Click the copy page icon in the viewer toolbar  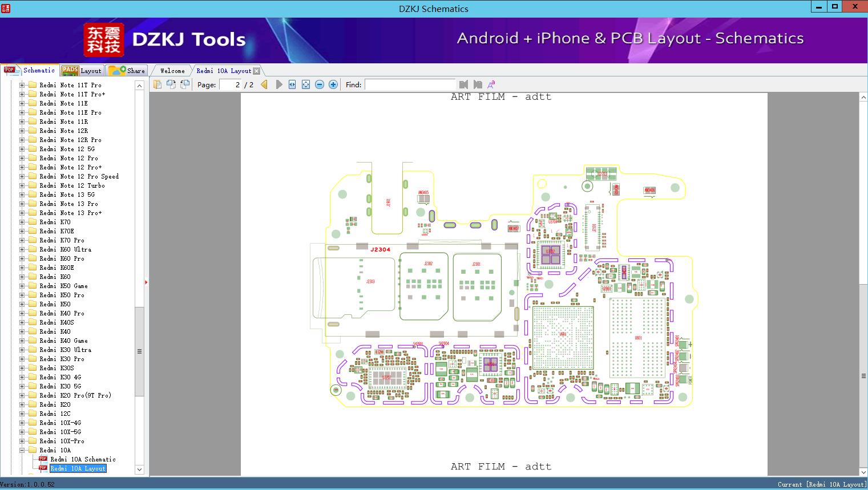pos(157,84)
